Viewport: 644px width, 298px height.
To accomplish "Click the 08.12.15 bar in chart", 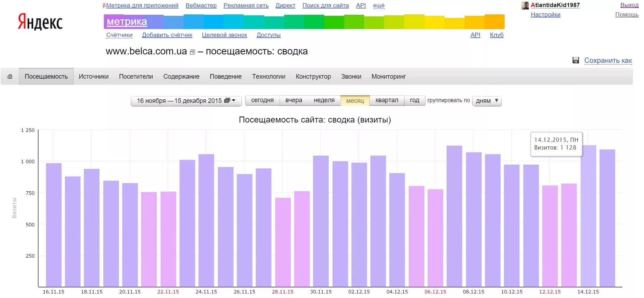I will point(474,219).
